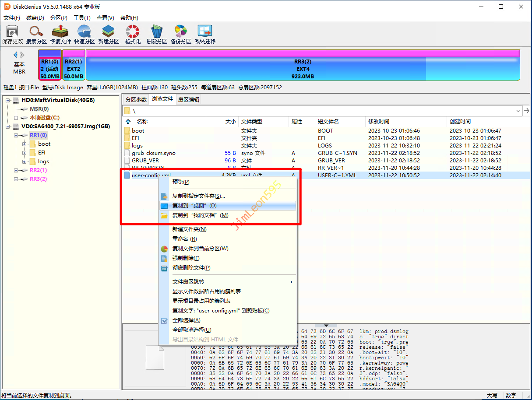This screenshot has width=532, height=400.
Task: Select the RR3(2) EXT4 partition bar
Action: [x=303, y=69]
